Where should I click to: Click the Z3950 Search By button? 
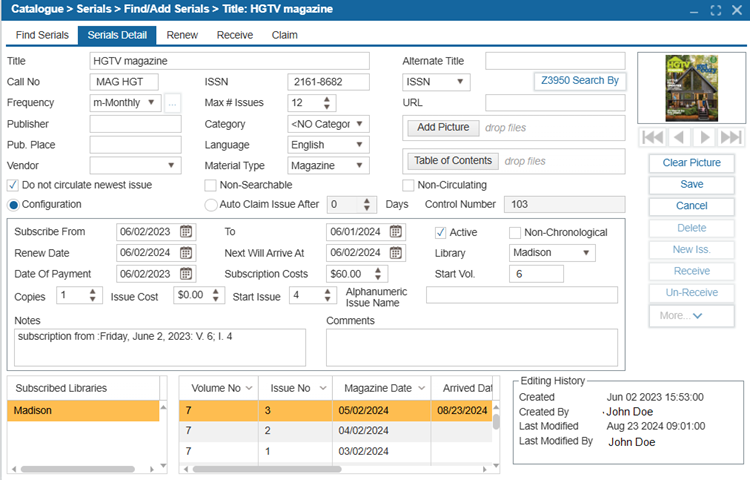(x=579, y=81)
